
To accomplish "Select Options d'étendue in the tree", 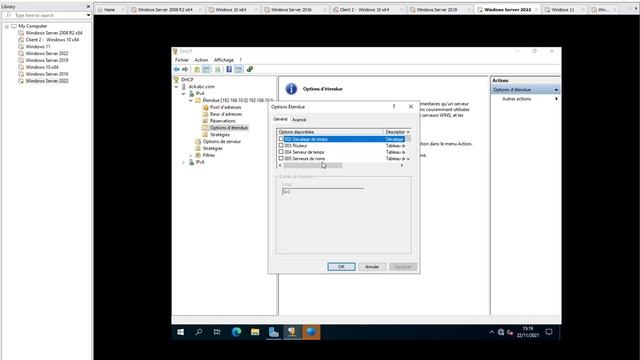I will [x=229, y=128].
